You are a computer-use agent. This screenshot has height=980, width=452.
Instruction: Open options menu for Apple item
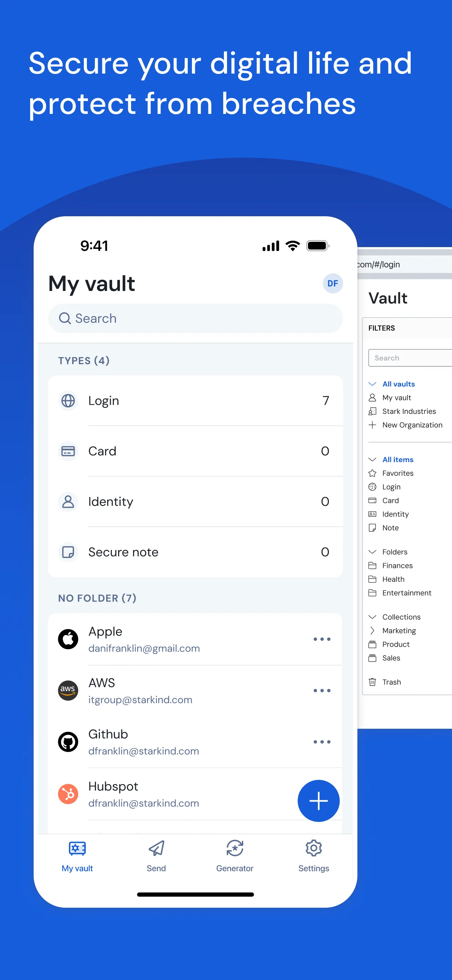pos(322,639)
